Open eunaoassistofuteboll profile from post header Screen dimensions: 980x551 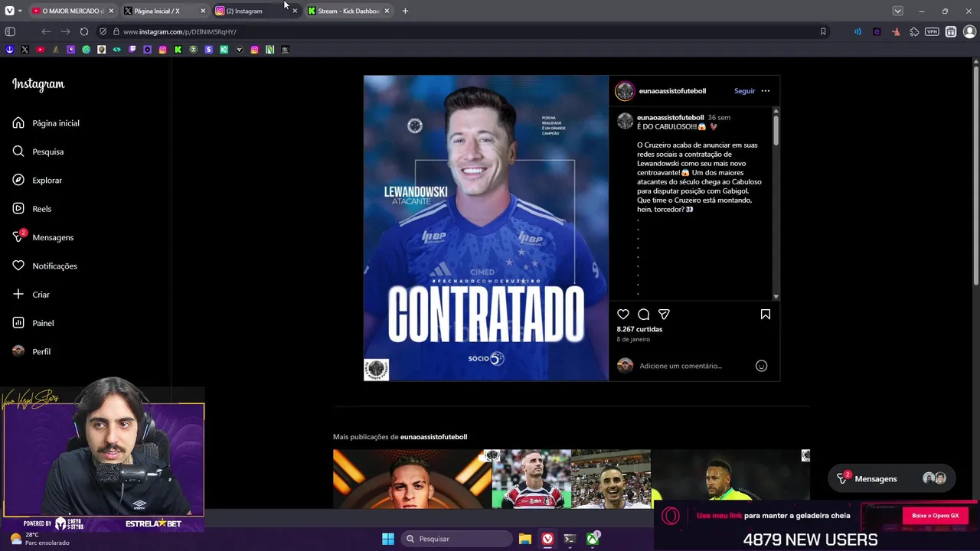click(672, 91)
